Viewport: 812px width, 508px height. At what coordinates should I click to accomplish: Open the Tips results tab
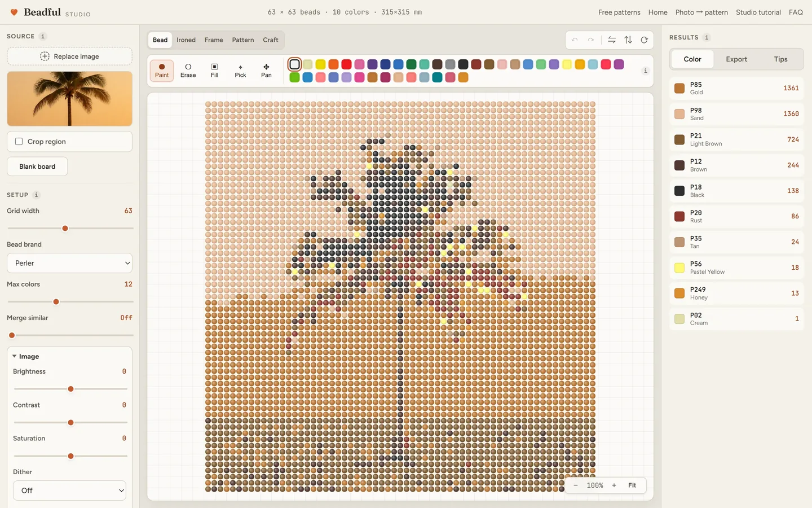[780, 59]
